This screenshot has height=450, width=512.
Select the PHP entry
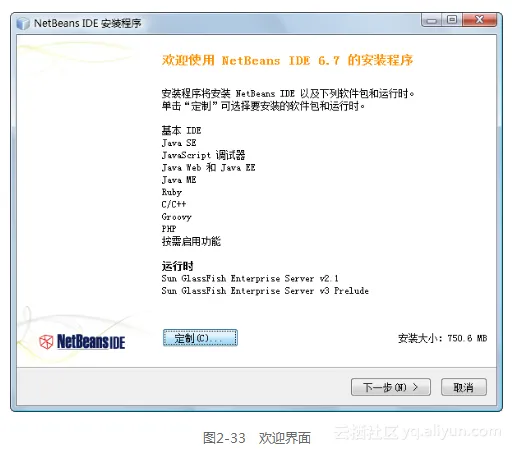click(169, 229)
